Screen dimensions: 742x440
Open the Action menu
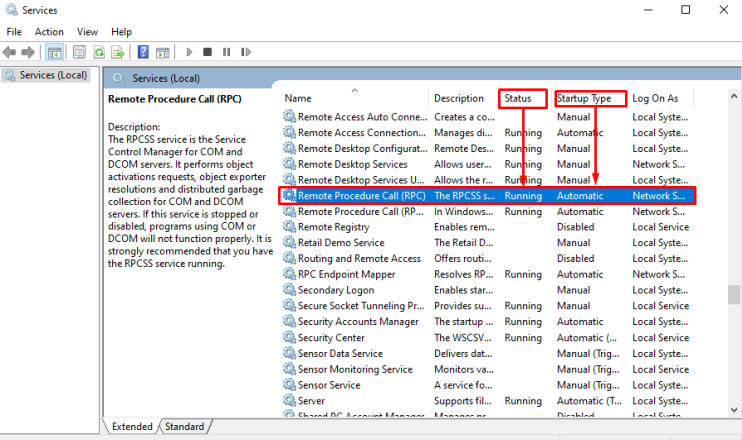pyautogui.click(x=49, y=32)
